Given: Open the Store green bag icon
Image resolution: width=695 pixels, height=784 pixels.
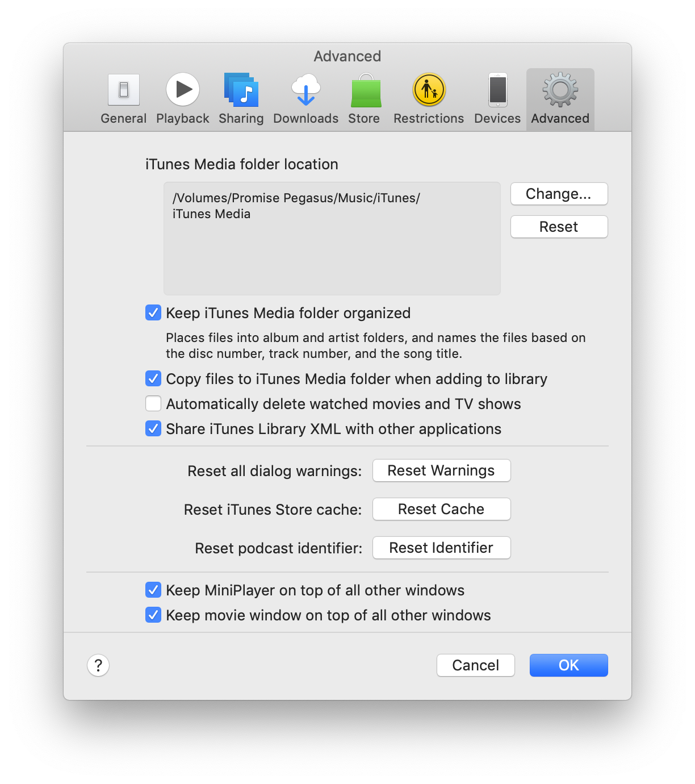Looking at the screenshot, I should point(366,90).
